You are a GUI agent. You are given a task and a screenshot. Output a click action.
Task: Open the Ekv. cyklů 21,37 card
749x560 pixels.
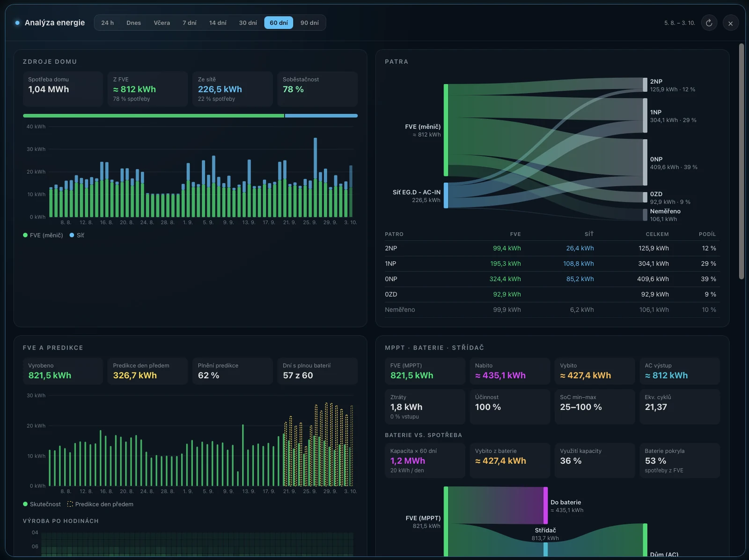pyautogui.click(x=680, y=406)
